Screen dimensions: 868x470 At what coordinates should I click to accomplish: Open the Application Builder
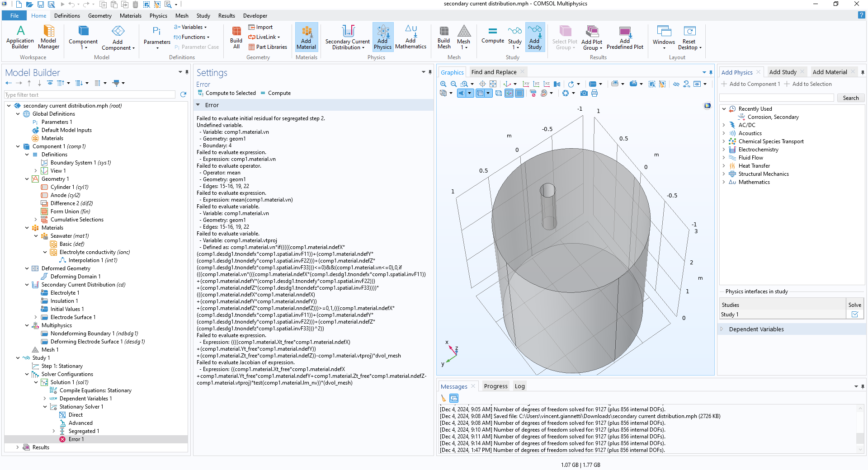coord(20,37)
